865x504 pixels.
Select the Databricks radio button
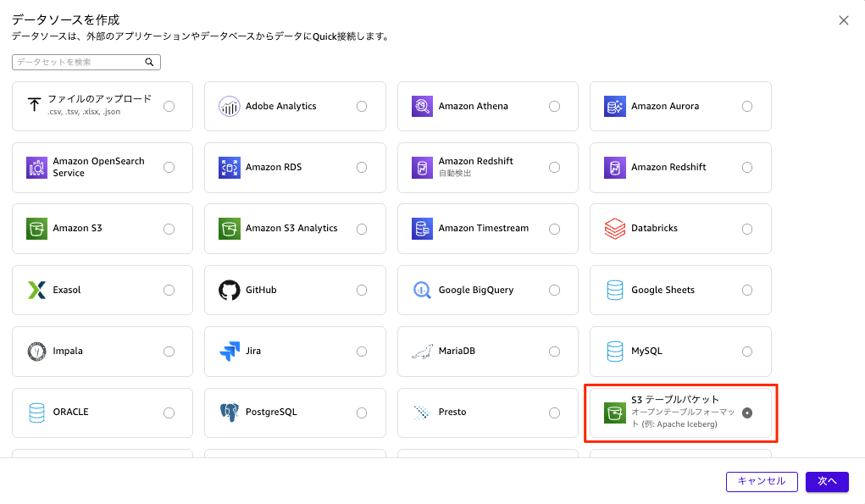(x=747, y=229)
